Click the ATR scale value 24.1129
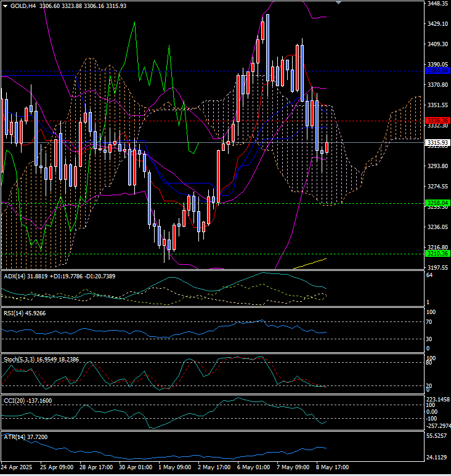 coord(437,457)
